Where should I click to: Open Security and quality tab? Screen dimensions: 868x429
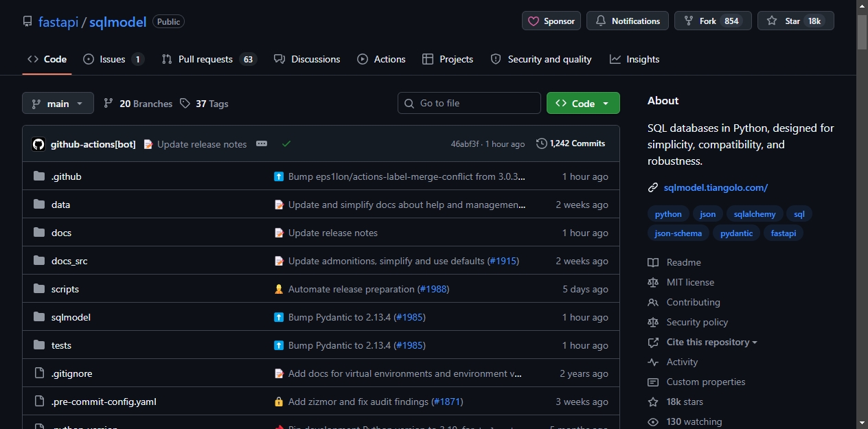click(541, 59)
